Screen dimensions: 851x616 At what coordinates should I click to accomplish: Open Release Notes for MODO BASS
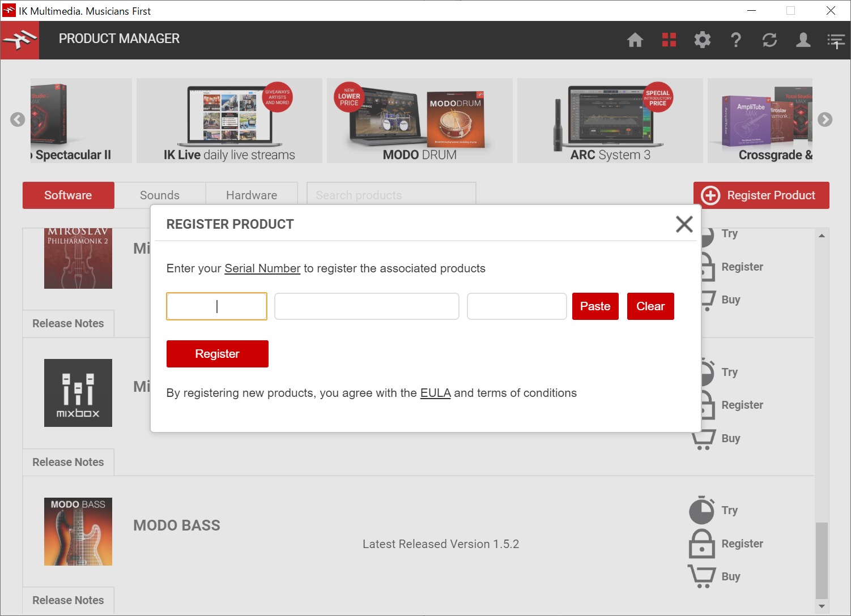tap(68, 600)
